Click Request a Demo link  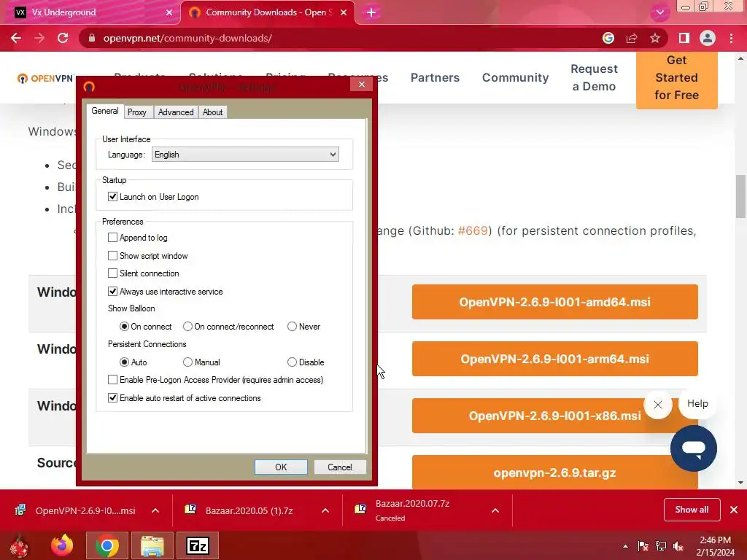click(x=594, y=77)
